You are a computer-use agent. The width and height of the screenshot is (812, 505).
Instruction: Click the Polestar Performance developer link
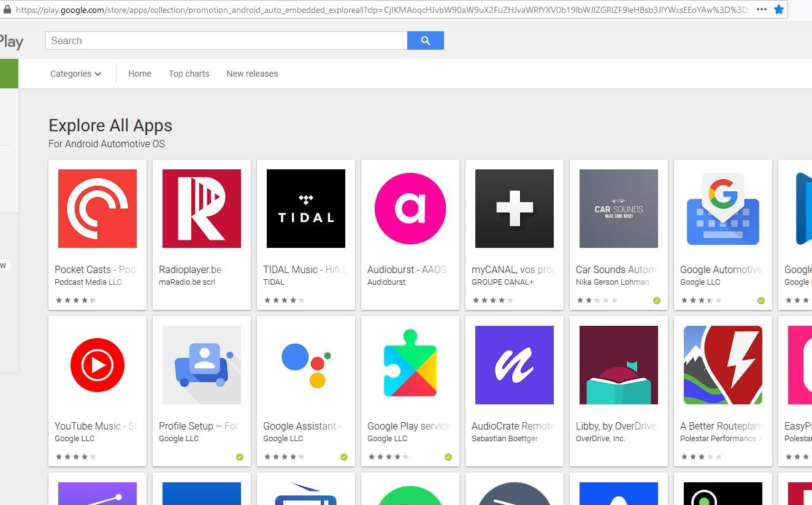click(x=722, y=439)
